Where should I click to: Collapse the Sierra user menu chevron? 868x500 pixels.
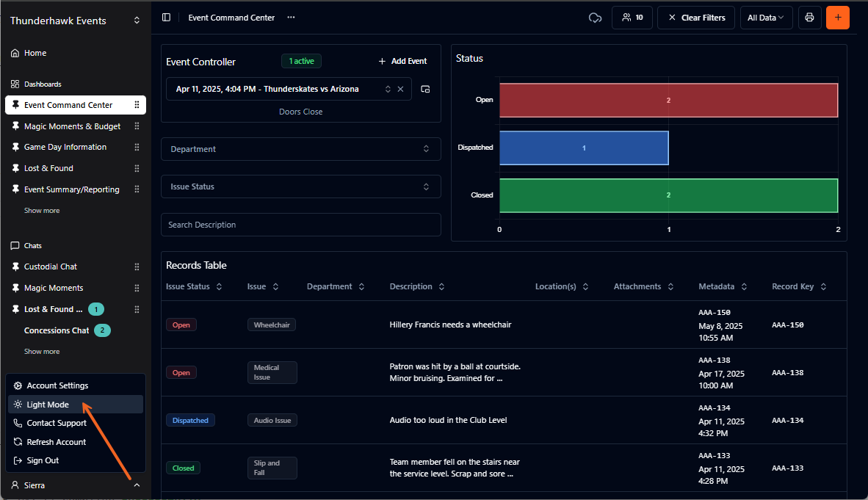[x=137, y=485]
